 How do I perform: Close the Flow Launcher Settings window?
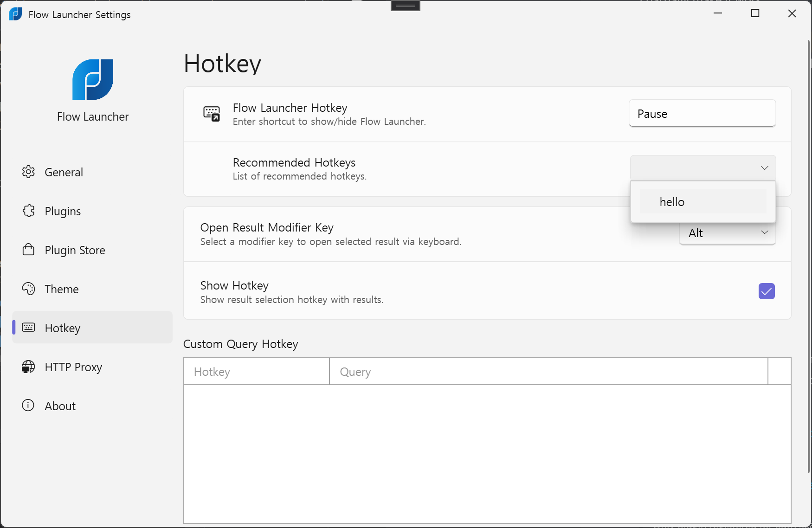(792, 13)
